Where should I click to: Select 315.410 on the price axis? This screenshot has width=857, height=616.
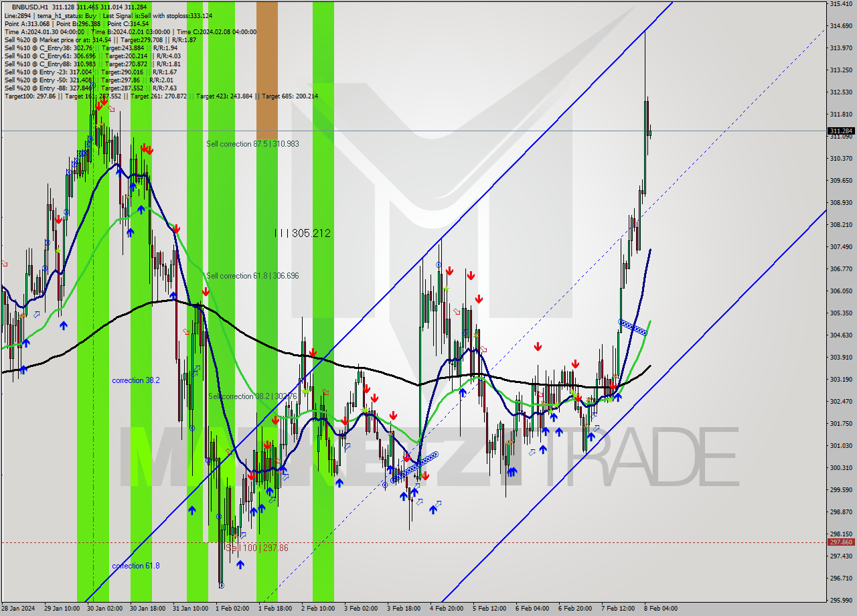[x=841, y=4]
